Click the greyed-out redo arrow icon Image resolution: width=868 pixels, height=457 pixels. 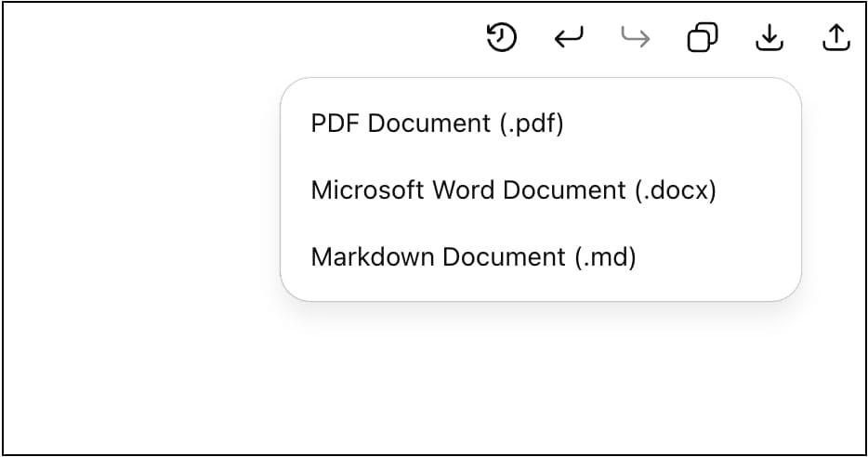point(636,38)
